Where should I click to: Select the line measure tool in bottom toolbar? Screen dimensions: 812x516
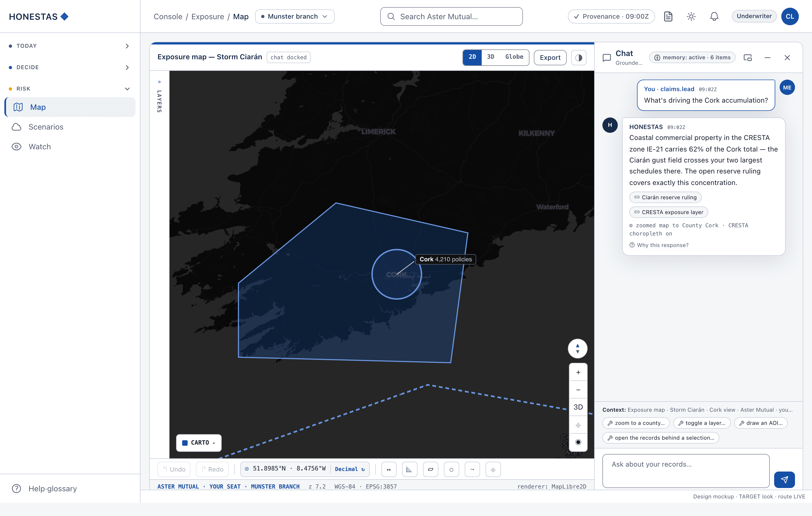[x=389, y=469]
